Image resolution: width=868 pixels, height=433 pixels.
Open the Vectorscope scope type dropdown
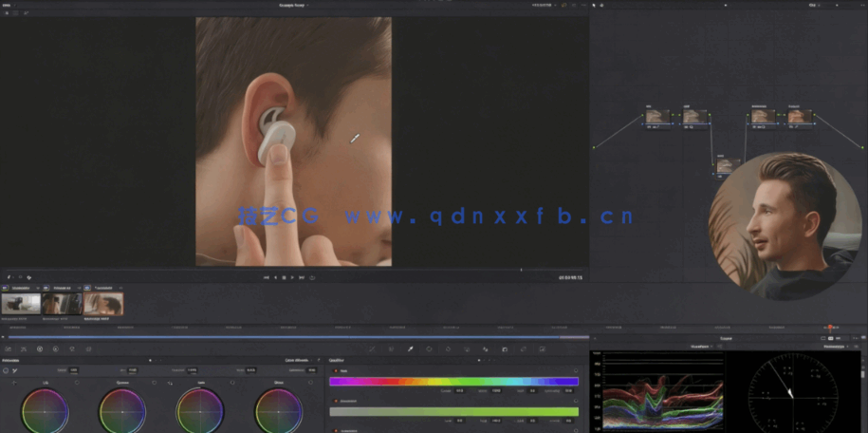(837, 347)
